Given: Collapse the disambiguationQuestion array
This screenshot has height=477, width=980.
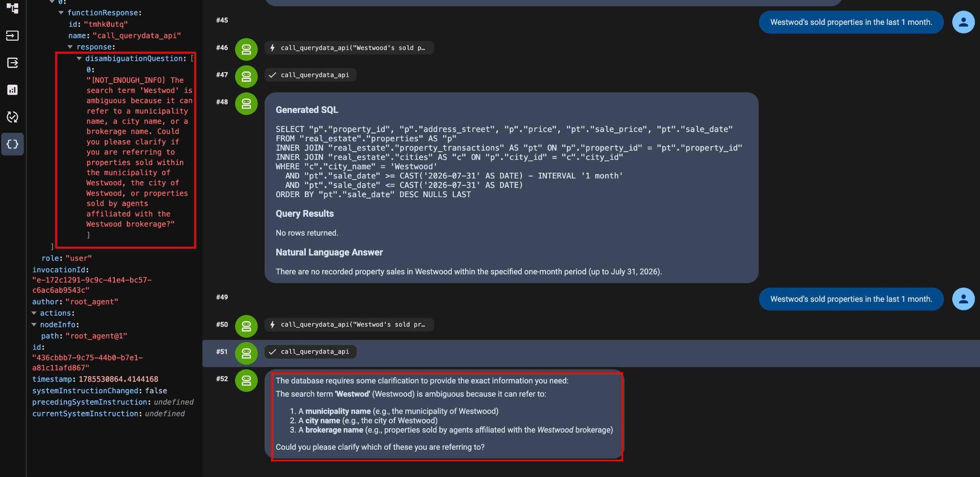Looking at the screenshot, I should tap(79, 58).
